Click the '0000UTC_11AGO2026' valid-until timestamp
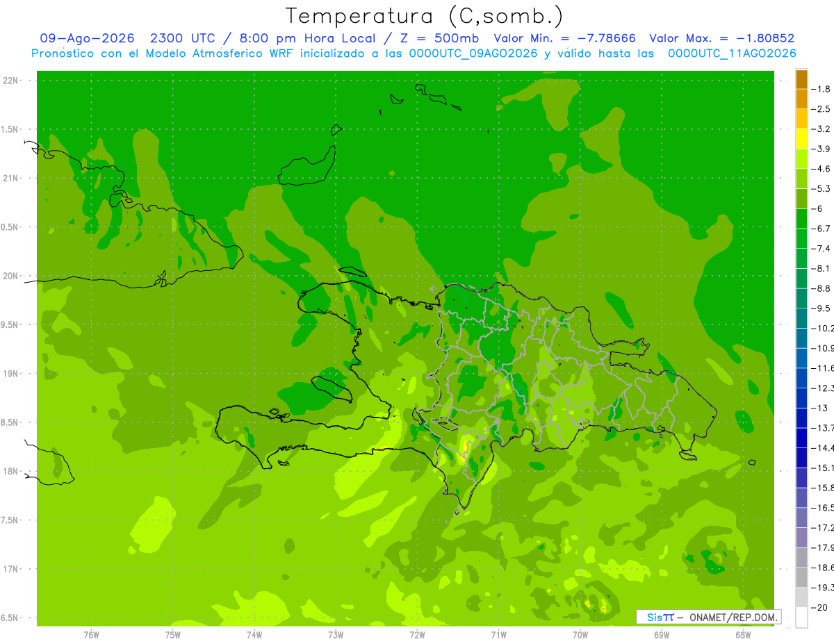This screenshot has height=644, width=834. coord(732,53)
